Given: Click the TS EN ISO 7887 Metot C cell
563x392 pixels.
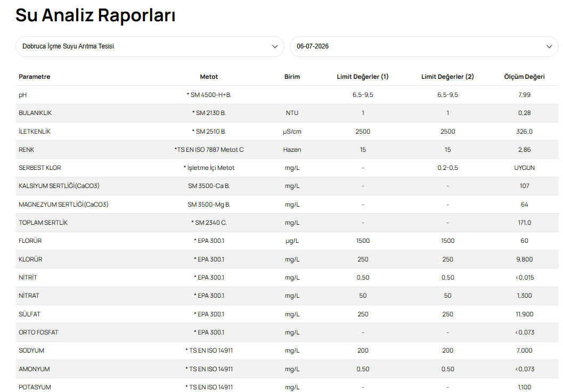Looking at the screenshot, I should tap(209, 150).
